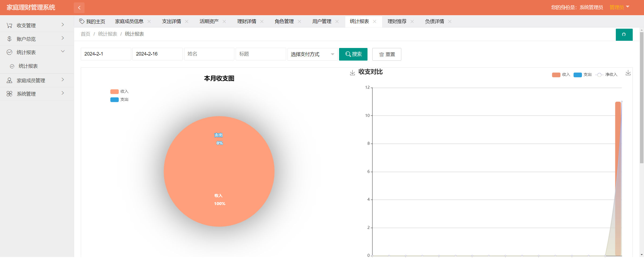The width and height of the screenshot is (644, 271).
Task: Open the 选择支付方式 dropdown
Action: pos(312,54)
